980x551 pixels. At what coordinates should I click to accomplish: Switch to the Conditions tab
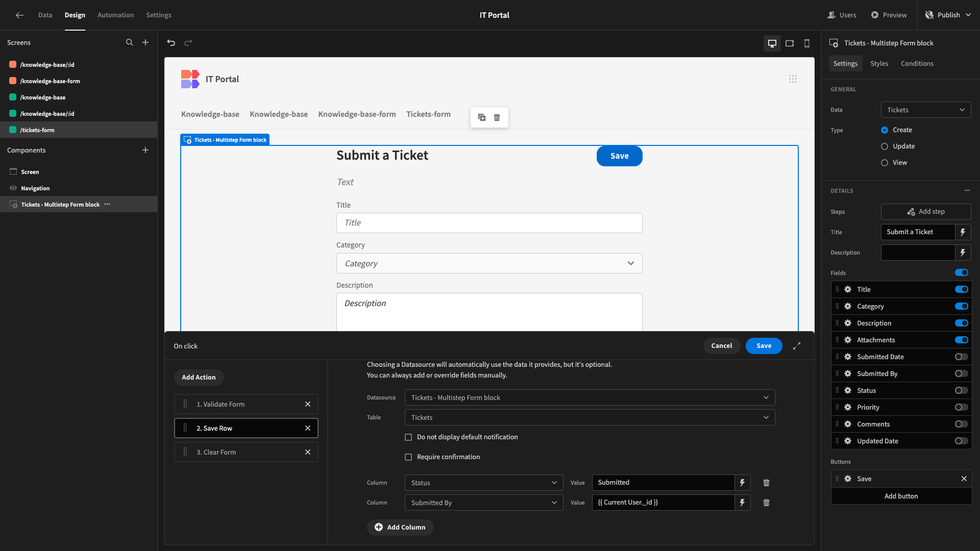917,64
